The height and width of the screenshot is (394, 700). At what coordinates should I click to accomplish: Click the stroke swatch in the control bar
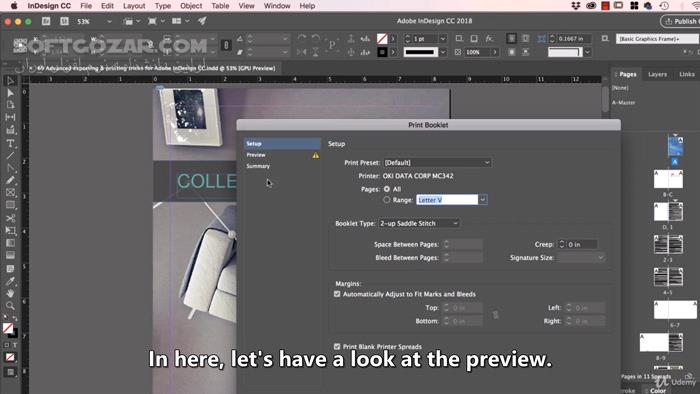[382, 52]
